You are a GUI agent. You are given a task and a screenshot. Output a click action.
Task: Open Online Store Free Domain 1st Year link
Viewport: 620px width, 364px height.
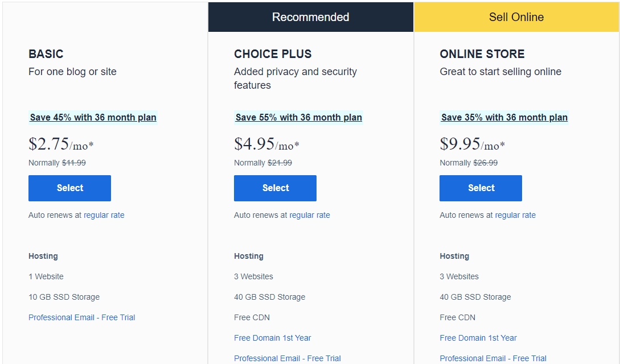(x=478, y=338)
